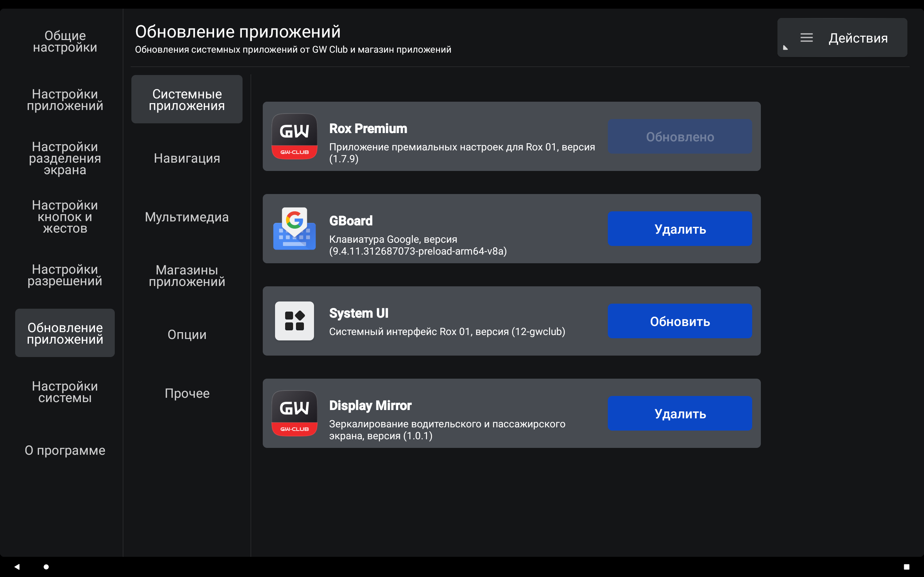Open the Действия actions menu
Image resolution: width=924 pixels, height=577 pixels.
858,38
